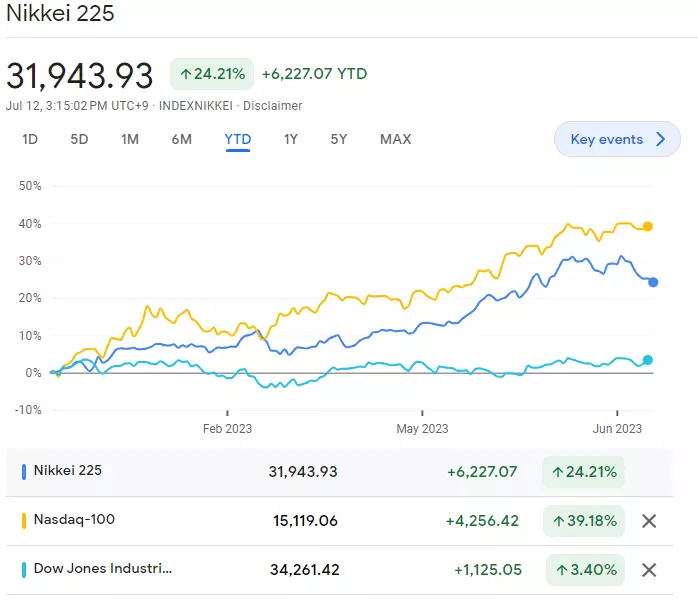Click the 31,943.93 value in Nikkei row
This screenshot has width=698, height=600.
coord(303,472)
